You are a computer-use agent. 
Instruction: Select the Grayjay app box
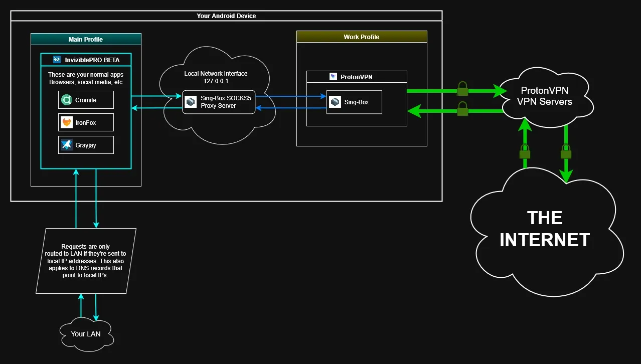pos(86,145)
